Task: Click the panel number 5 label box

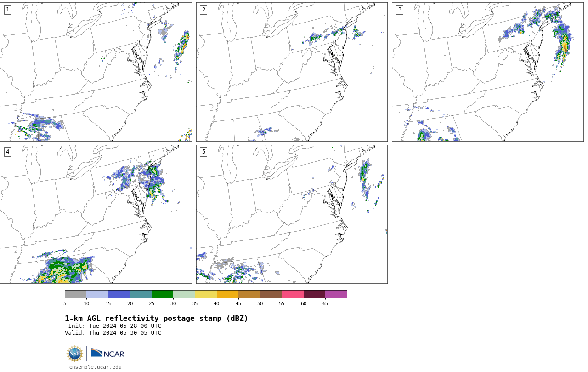Action: pos(204,152)
